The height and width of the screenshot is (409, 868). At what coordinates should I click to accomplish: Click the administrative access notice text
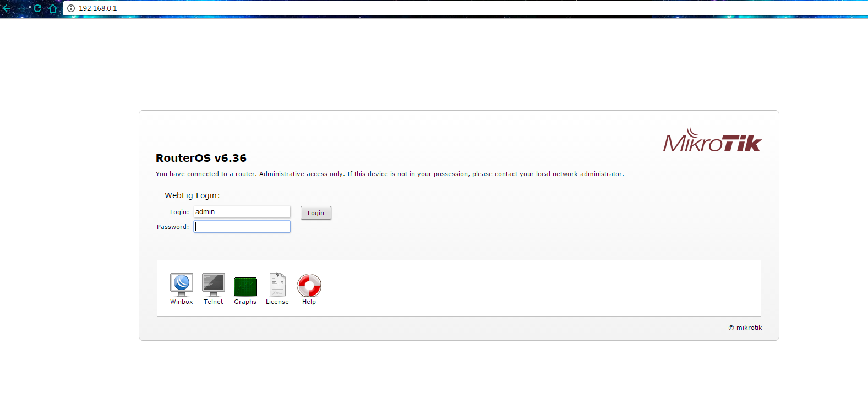(390, 174)
